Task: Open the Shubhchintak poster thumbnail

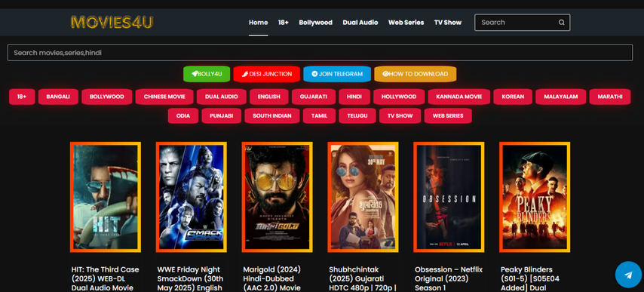Action: (x=363, y=197)
